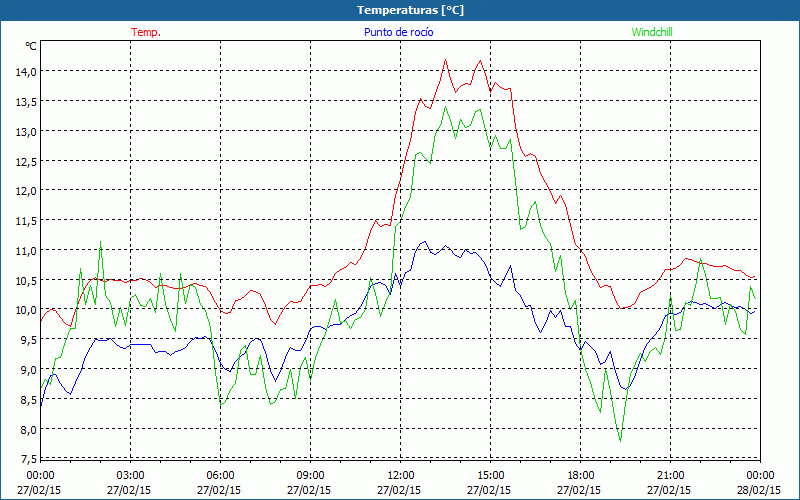Viewport: 800px width, 500px height.
Task: Click the 9,5 y-axis value
Action: [x=29, y=340]
